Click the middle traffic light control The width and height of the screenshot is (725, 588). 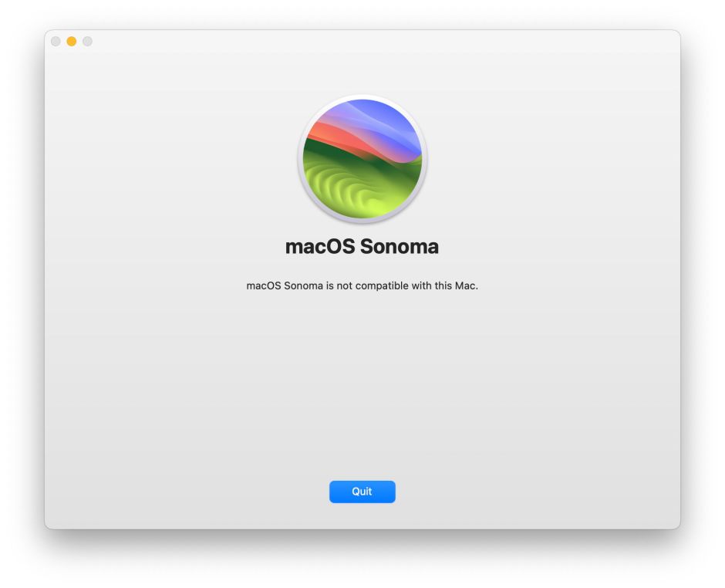[x=71, y=41]
